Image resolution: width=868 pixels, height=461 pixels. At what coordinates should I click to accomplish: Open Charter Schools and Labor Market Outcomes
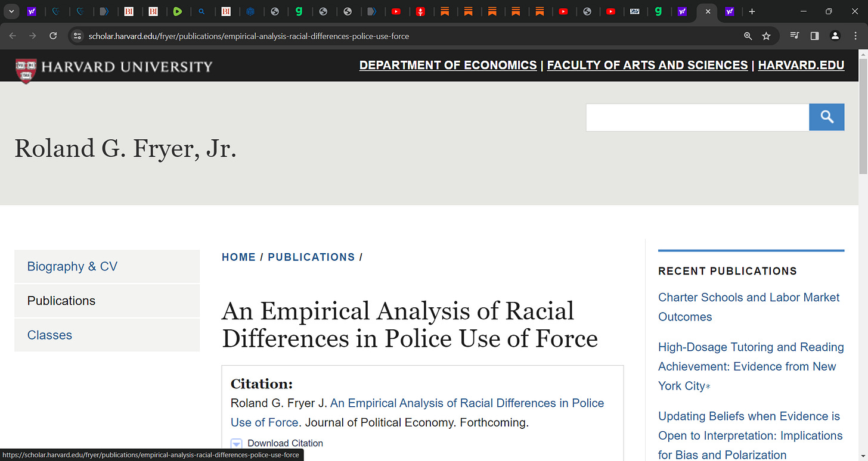pyautogui.click(x=749, y=307)
